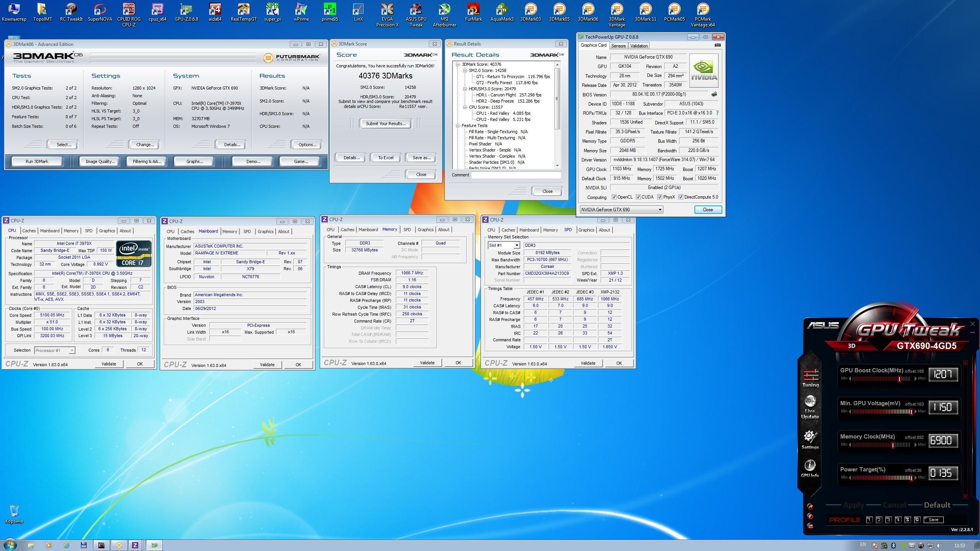The image size is (980, 551).
Task: Launch the super_pi desktop shortcut
Action: tap(272, 12)
